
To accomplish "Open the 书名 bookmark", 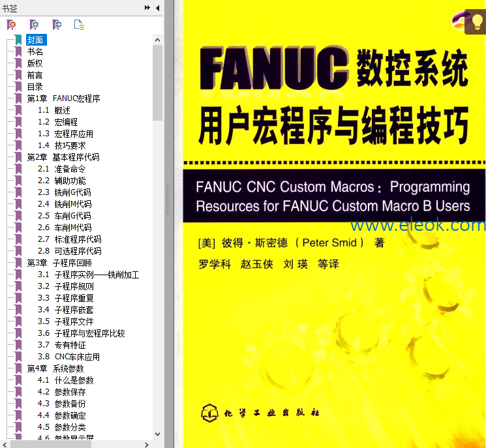I will click(35, 52).
